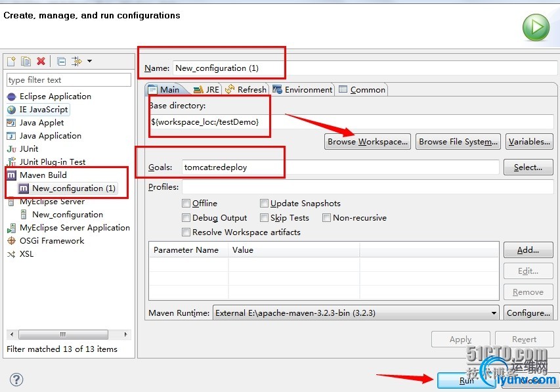Select OSGi Framework launch type
Image resolution: width=560 pixels, height=392 pixels.
[52, 241]
